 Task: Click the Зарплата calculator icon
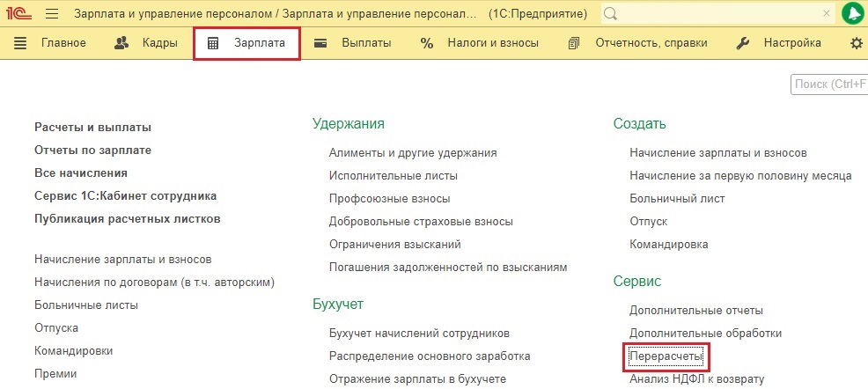(x=213, y=43)
